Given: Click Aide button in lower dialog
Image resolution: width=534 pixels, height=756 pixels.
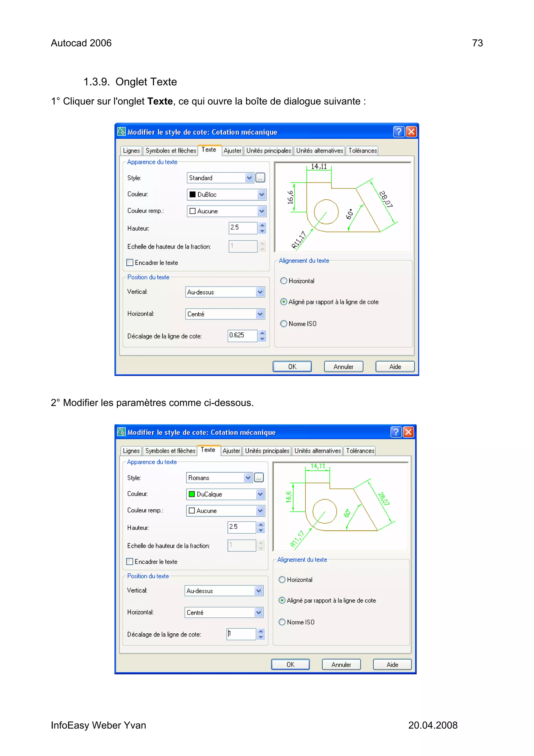Looking at the screenshot, I should click(392, 664).
